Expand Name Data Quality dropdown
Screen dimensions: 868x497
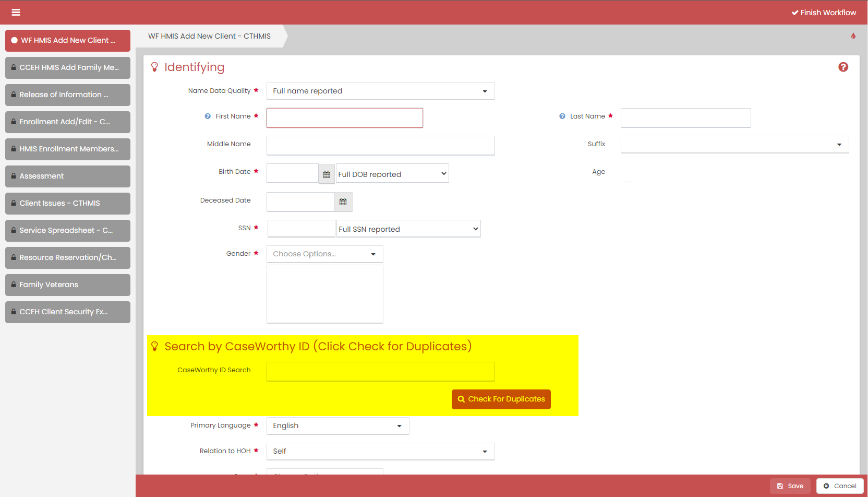[380, 91]
